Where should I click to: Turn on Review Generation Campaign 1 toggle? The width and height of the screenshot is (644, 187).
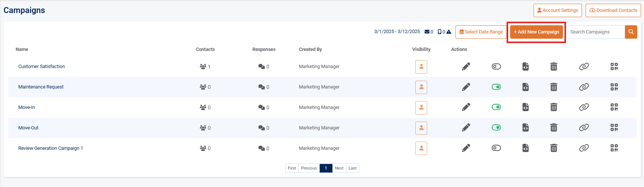pyautogui.click(x=496, y=148)
